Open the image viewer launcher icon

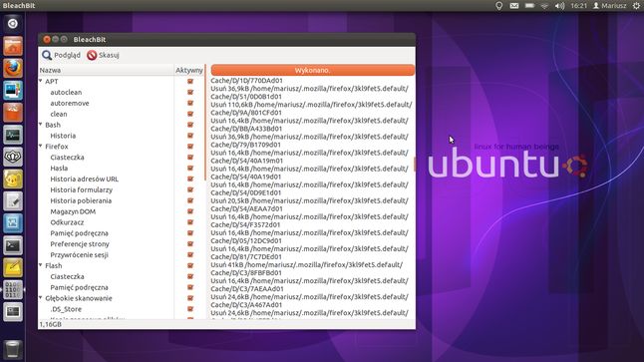[x=13, y=90]
